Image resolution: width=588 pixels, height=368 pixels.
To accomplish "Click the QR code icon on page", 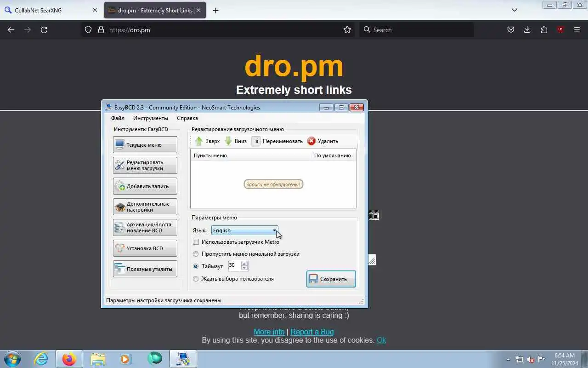I will click(x=374, y=215).
